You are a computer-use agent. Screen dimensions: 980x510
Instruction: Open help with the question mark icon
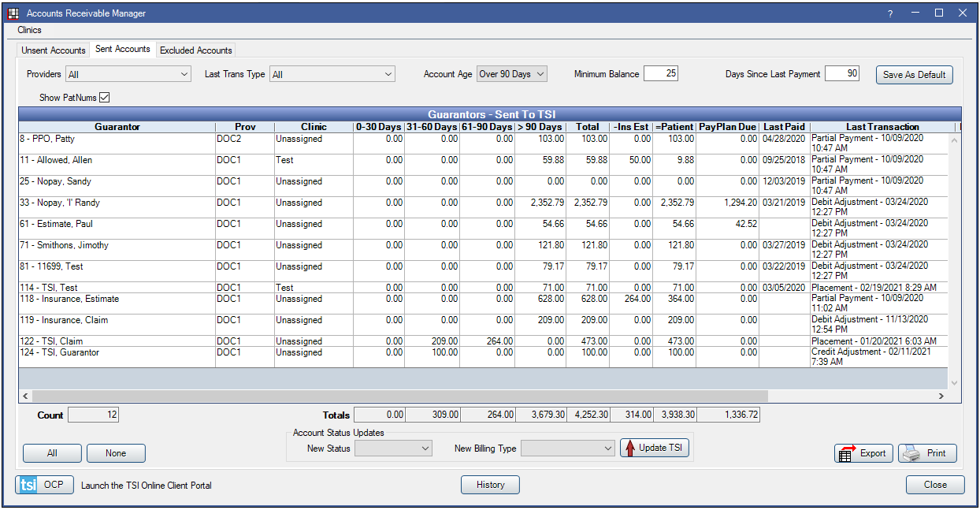pos(890,13)
